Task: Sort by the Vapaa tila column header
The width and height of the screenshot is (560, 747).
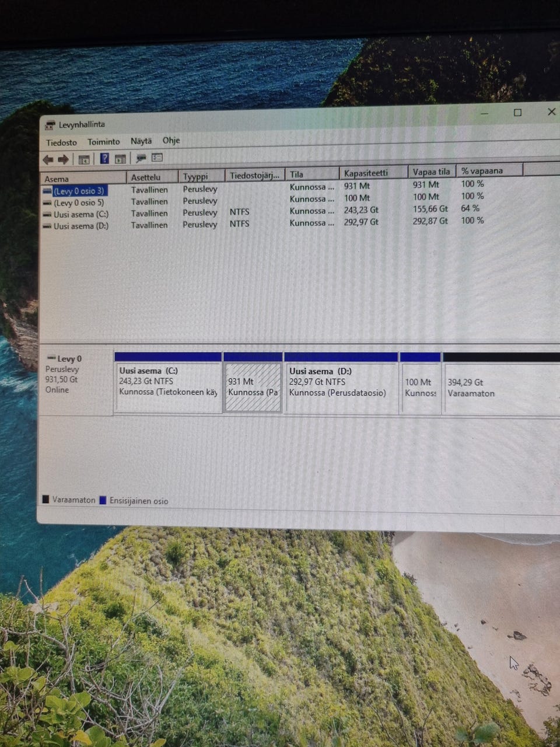Action: [x=431, y=172]
